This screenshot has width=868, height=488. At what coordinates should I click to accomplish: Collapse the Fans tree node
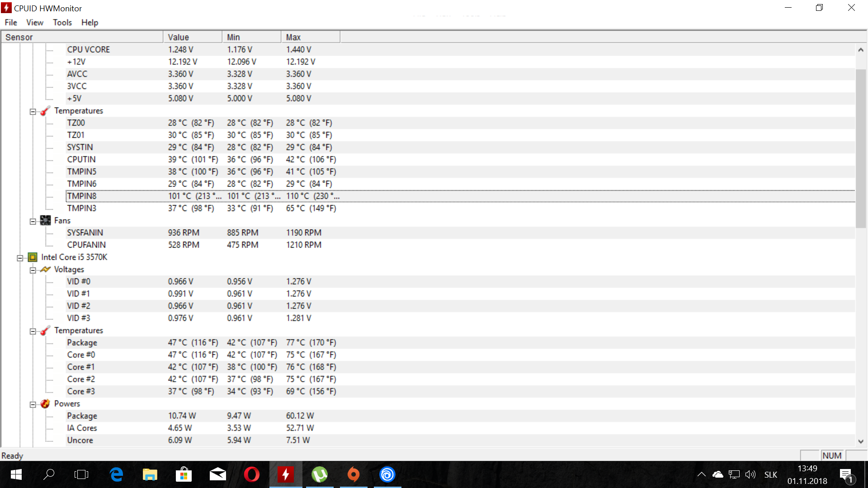33,221
